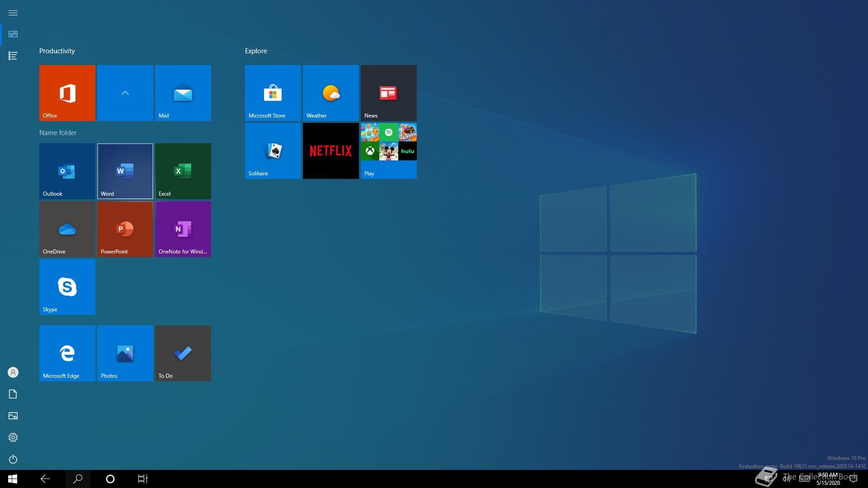Image resolution: width=868 pixels, height=488 pixels.
Task: Open the Microsoft Store tile
Action: point(273,93)
